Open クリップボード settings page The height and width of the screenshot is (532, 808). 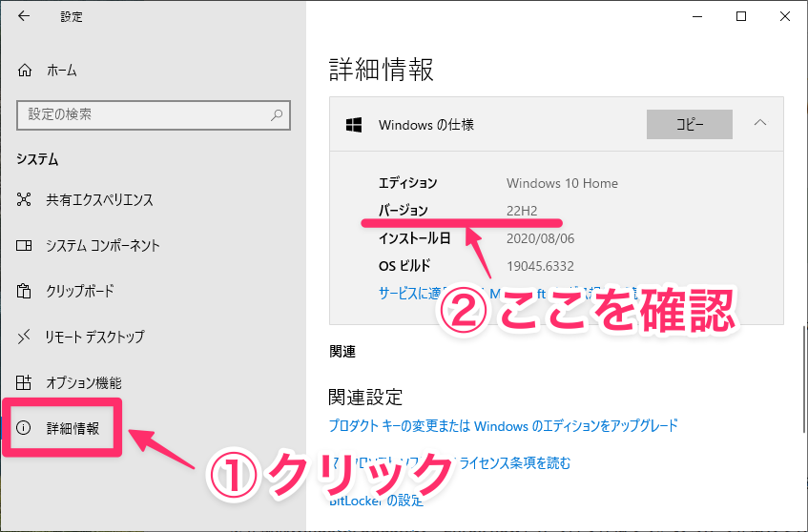(x=80, y=291)
